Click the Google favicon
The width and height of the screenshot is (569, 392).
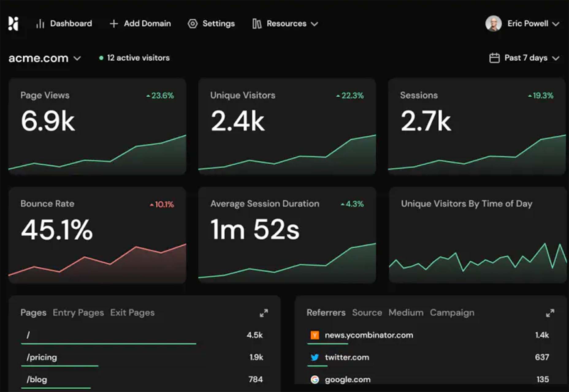click(x=315, y=379)
